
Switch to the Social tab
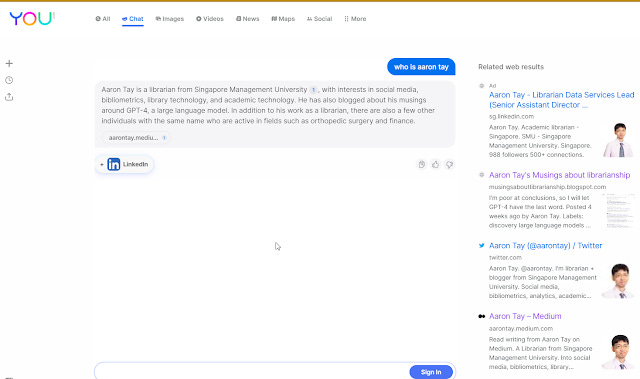tap(319, 19)
